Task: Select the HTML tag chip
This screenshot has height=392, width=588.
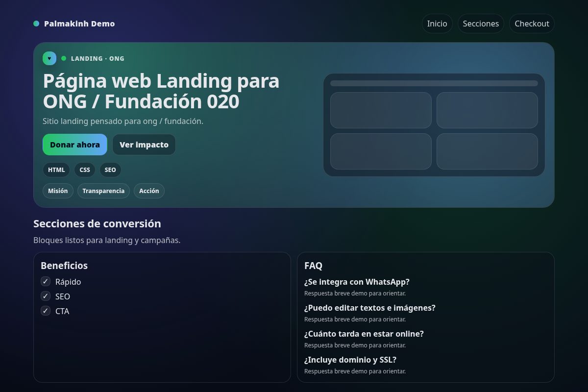Action: tap(56, 170)
